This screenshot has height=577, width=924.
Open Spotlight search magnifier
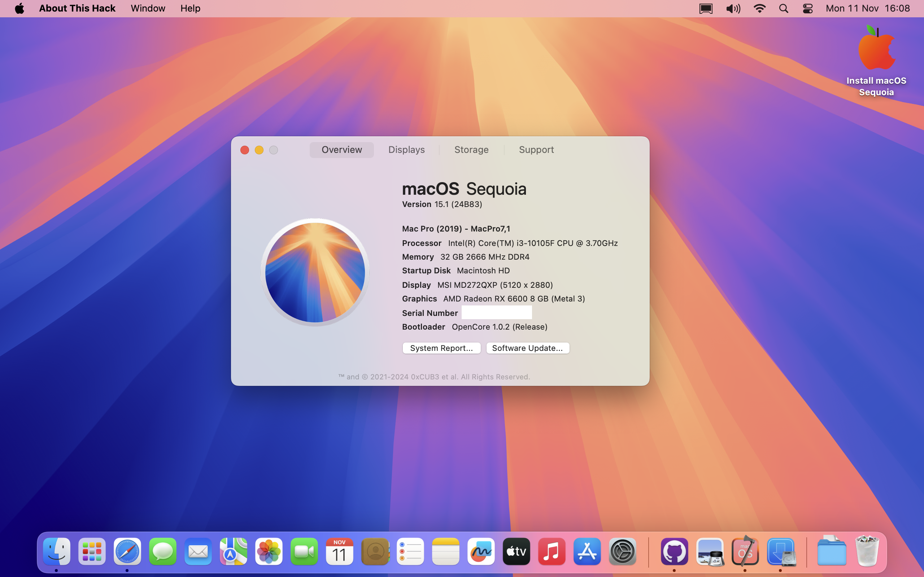point(784,8)
